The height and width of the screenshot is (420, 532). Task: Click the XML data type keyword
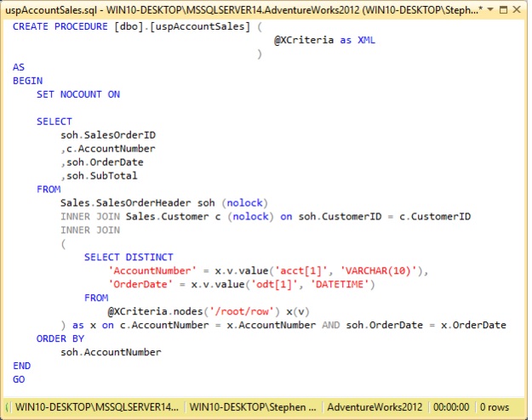[366, 40]
